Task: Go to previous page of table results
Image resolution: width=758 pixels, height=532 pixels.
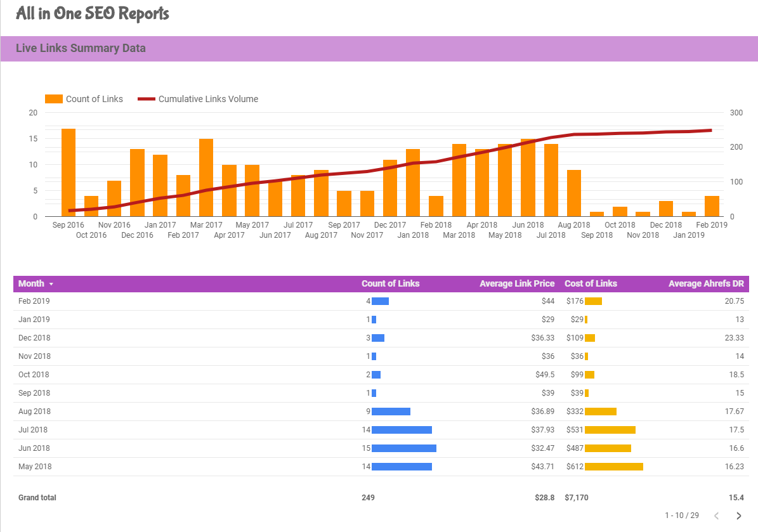Action: point(716,516)
